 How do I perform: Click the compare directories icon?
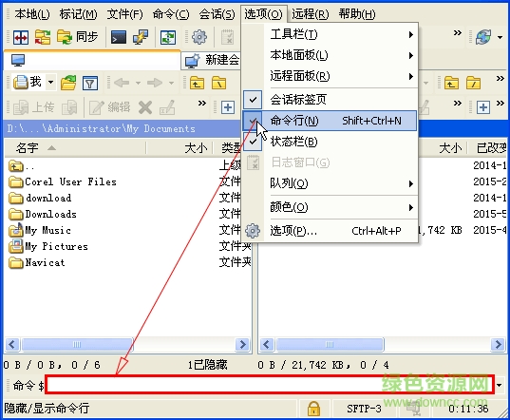21,37
